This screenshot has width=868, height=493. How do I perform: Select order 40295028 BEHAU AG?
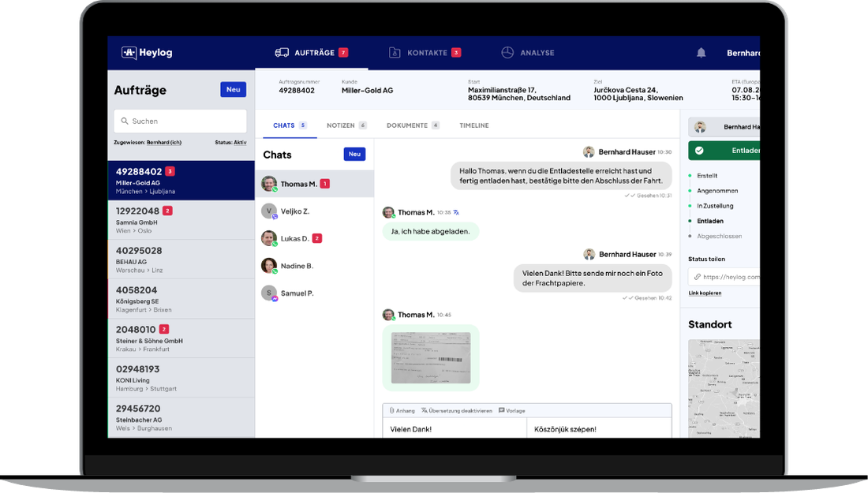(181, 259)
